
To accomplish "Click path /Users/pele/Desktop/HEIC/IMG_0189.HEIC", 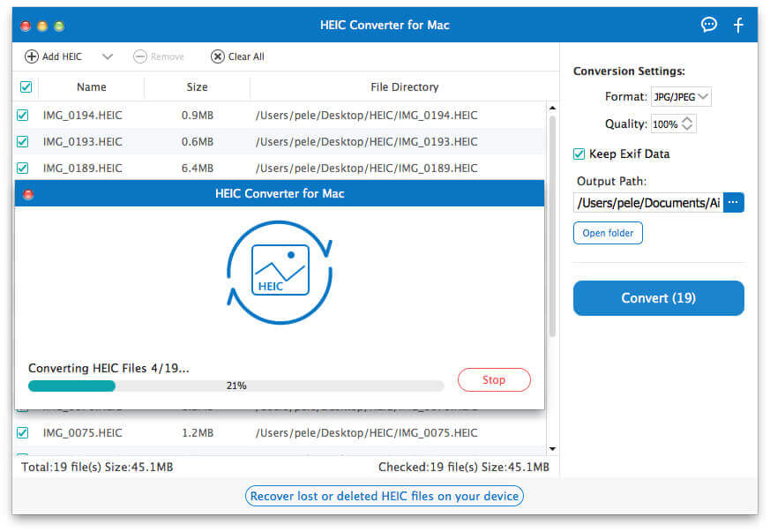I will pos(366,168).
